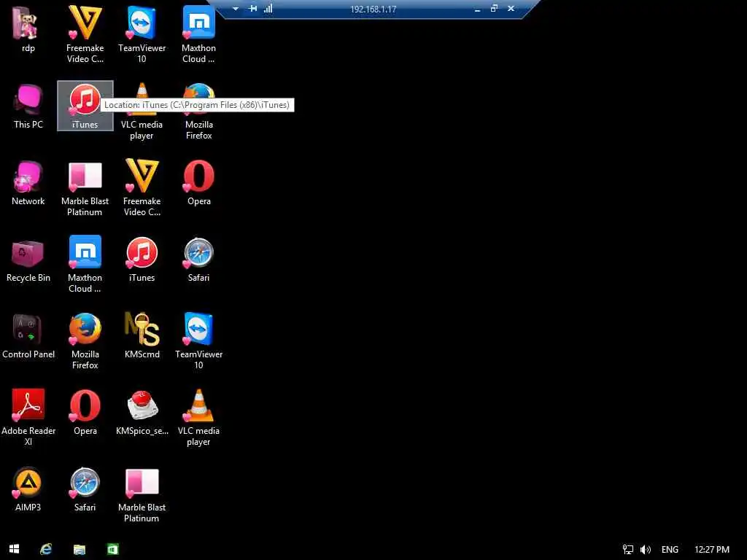This screenshot has height=560, width=747.
Task: Open the Windows Start button
Action: [15, 549]
